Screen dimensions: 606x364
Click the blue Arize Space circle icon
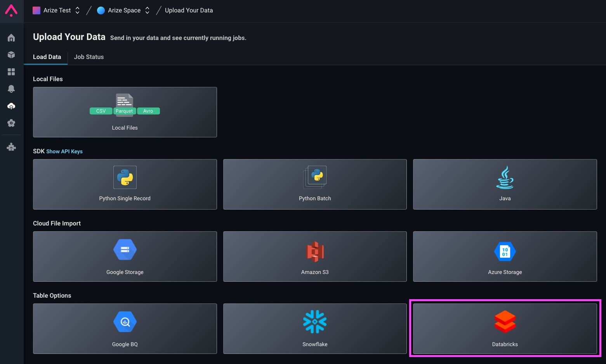(101, 10)
